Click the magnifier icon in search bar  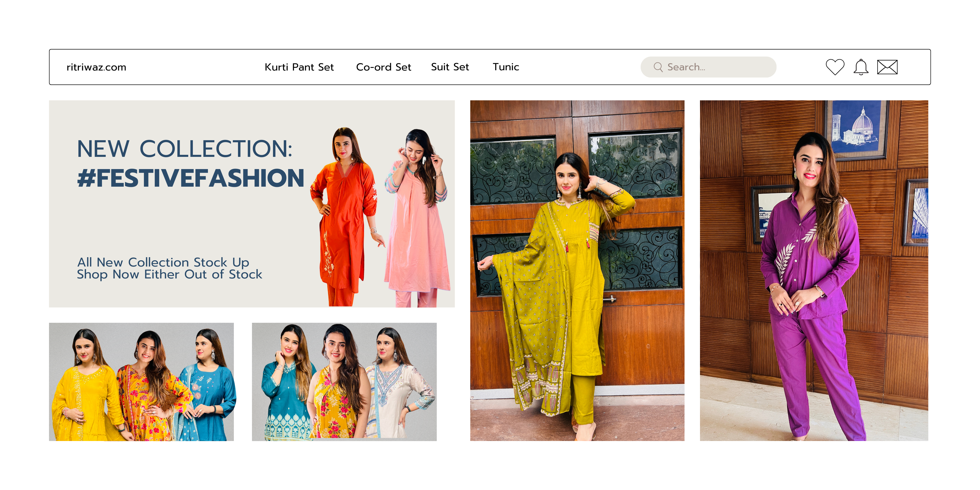click(658, 67)
